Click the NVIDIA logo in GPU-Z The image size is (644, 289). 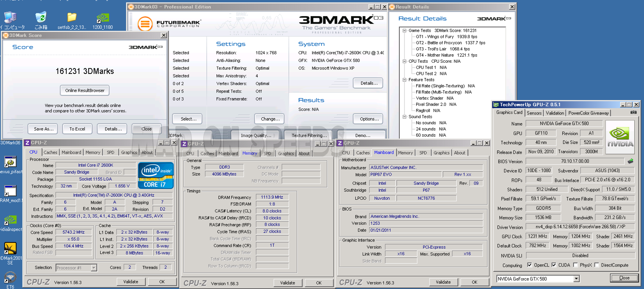click(620, 137)
